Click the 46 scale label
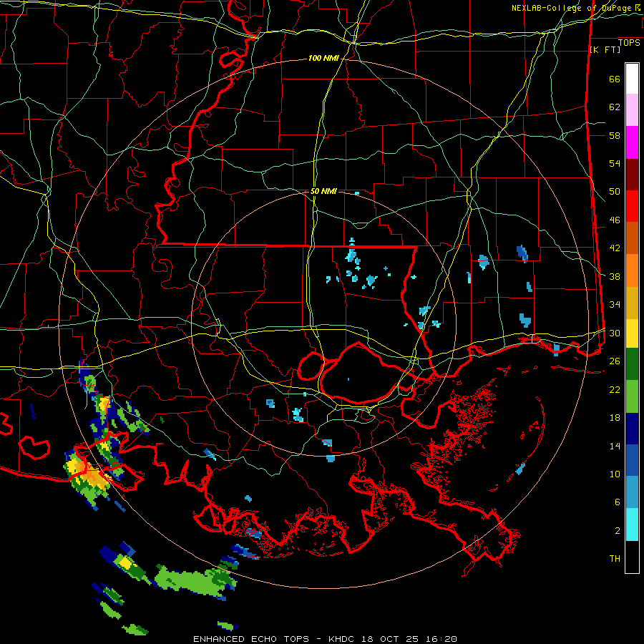 pyautogui.click(x=615, y=220)
